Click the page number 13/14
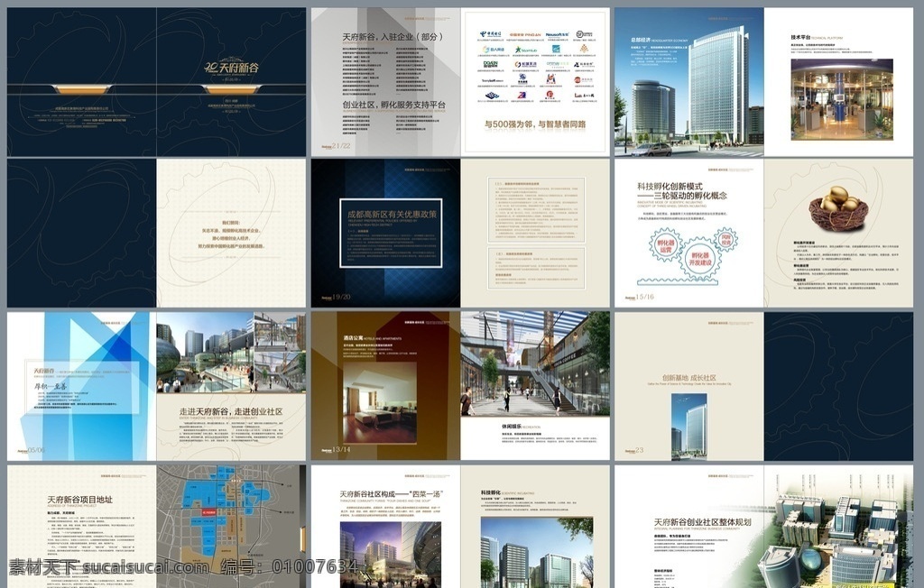Viewport: 924px width, 588px height. (x=341, y=449)
